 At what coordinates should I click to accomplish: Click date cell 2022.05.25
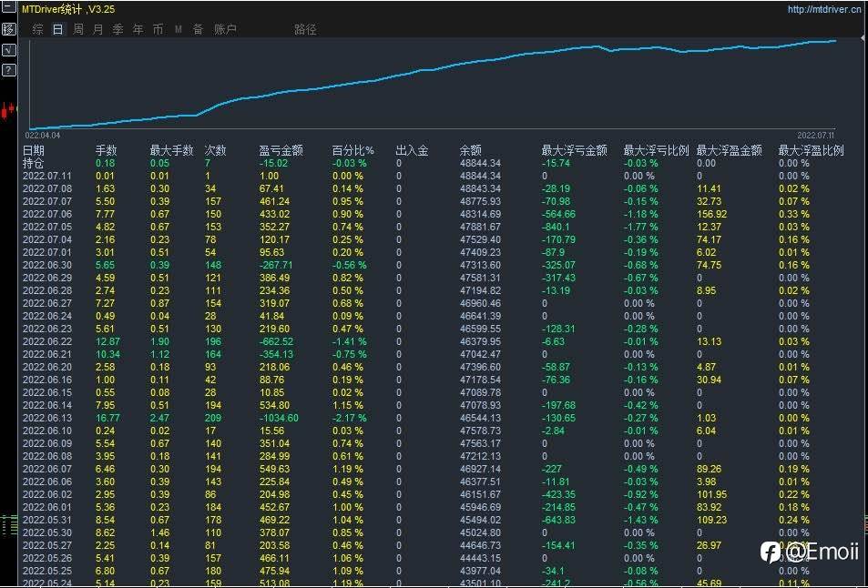click(x=47, y=571)
